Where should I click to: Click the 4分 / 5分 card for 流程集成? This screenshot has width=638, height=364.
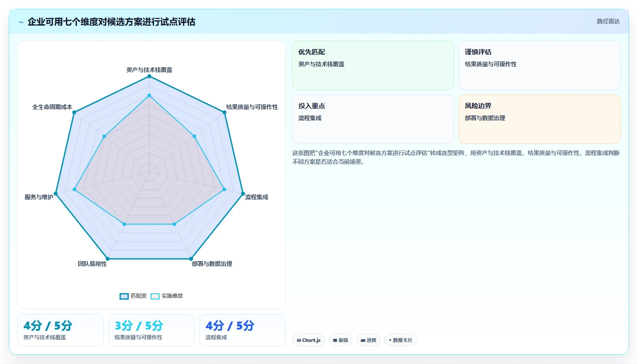[x=243, y=330]
